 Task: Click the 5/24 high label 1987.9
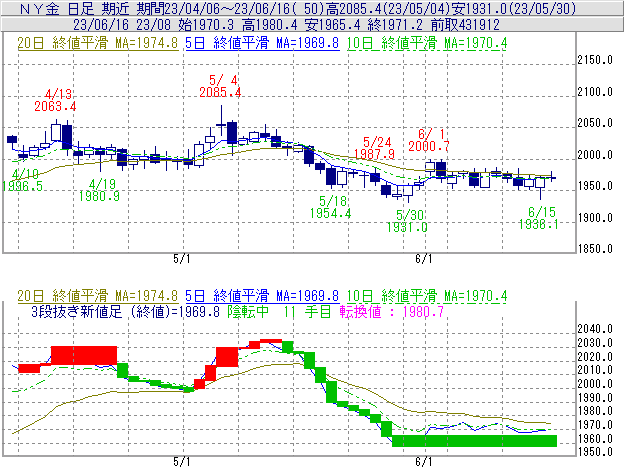[x=374, y=154]
